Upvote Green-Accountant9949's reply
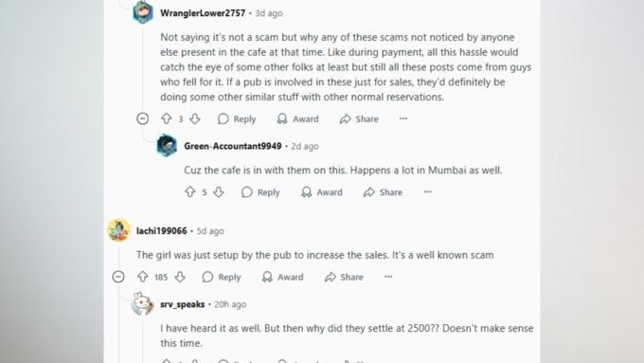Screen dimensions: 644x363 (x=190, y=192)
